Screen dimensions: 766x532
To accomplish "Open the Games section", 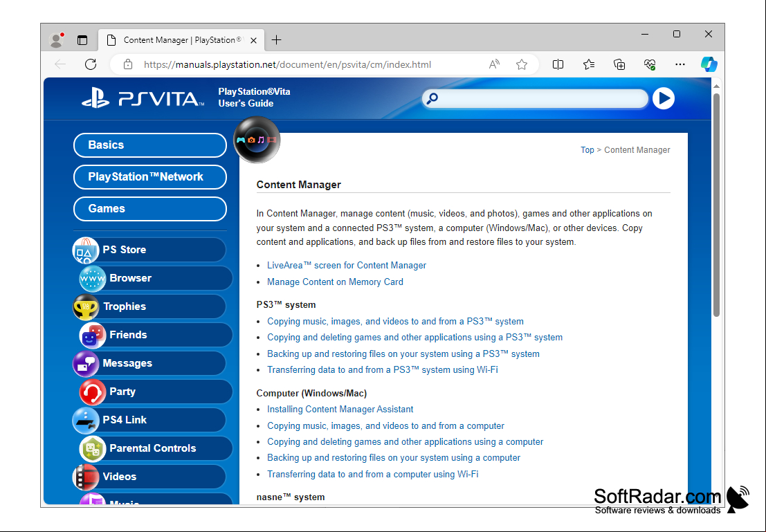I will [x=150, y=209].
